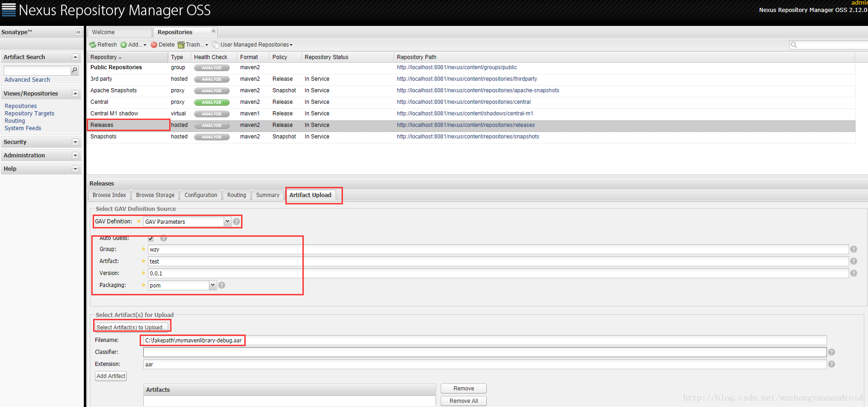Click Analyze button for Snapshots
The width and height of the screenshot is (868, 407).
(x=212, y=137)
